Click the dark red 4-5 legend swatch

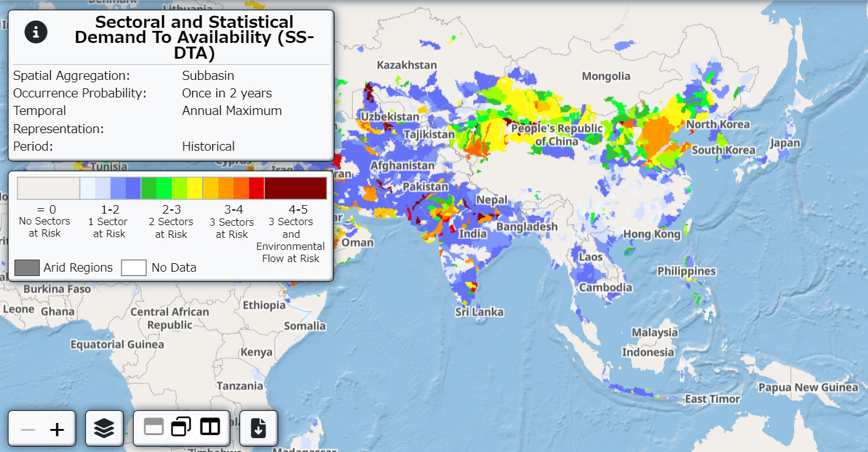[295, 188]
